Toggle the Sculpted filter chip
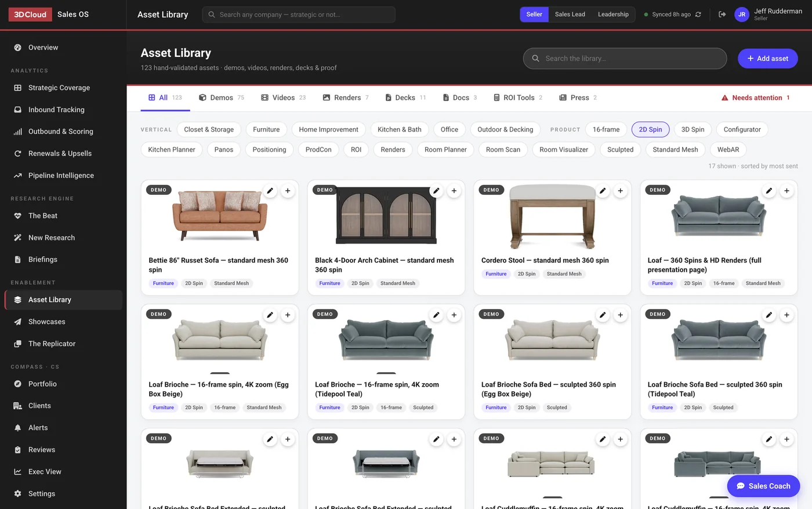This screenshot has width=812, height=509. (621, 150)
